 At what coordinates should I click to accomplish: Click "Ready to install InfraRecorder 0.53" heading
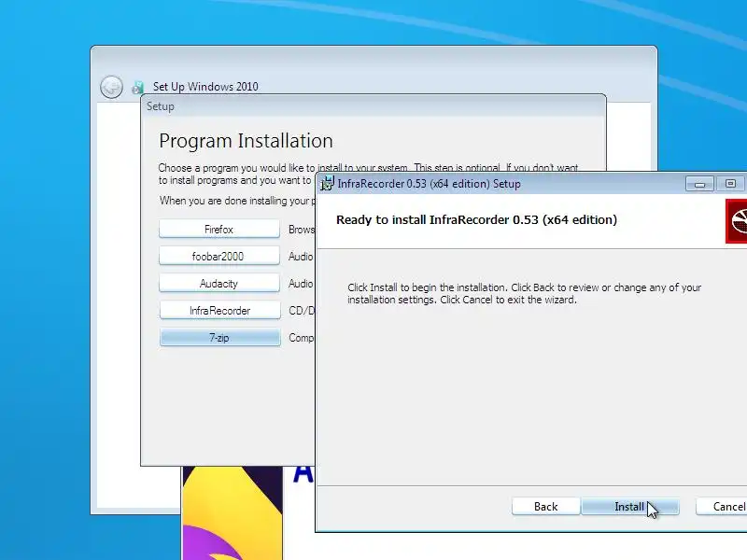476,220
